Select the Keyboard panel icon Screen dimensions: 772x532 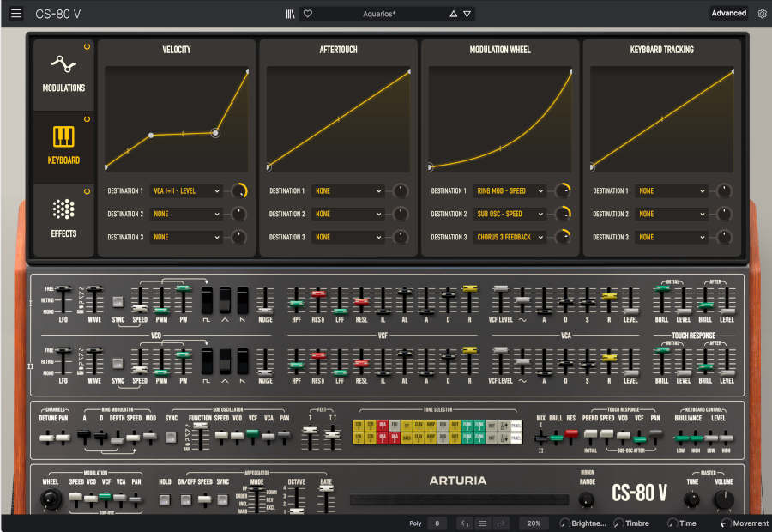click(x=63, y=137)
